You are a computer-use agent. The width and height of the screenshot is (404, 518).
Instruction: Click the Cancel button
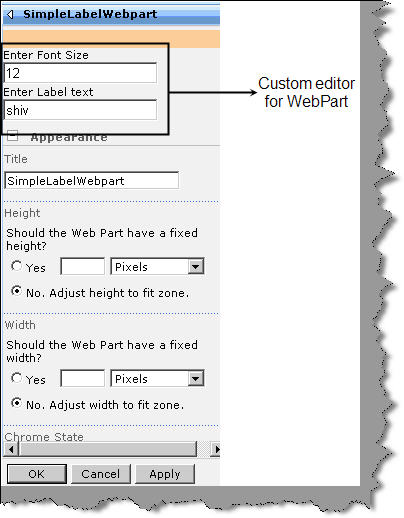click(x=101, y=474)
